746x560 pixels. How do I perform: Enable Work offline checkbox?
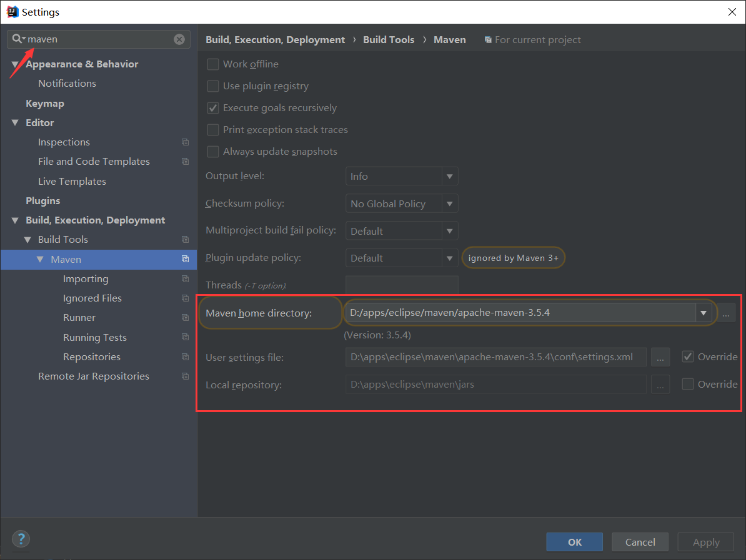pyautogui.click(x=212, y=64)
